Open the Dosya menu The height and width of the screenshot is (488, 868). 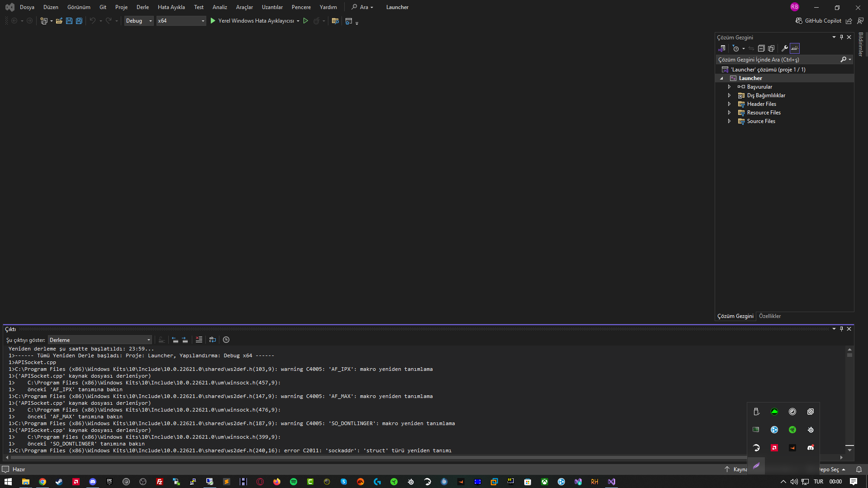coord(27,7)
